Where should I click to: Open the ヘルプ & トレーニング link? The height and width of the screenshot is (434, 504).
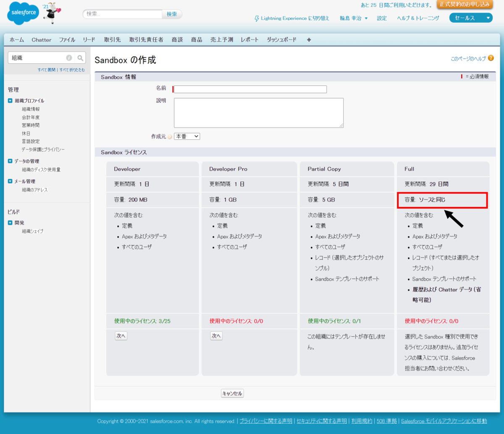pos(418,18)
